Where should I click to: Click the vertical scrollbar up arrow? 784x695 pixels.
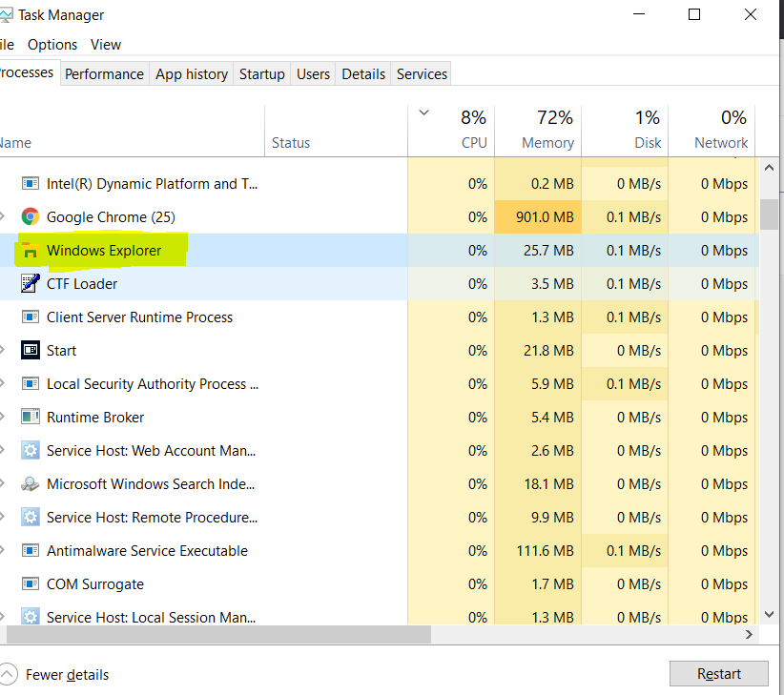[x=769, y=168]
